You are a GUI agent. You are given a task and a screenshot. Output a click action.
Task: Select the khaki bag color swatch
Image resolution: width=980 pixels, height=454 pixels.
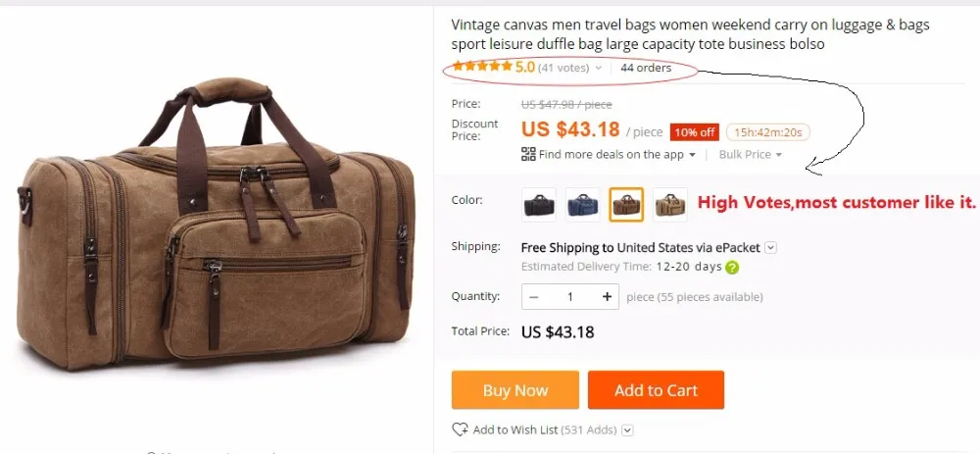coord(670,205)
